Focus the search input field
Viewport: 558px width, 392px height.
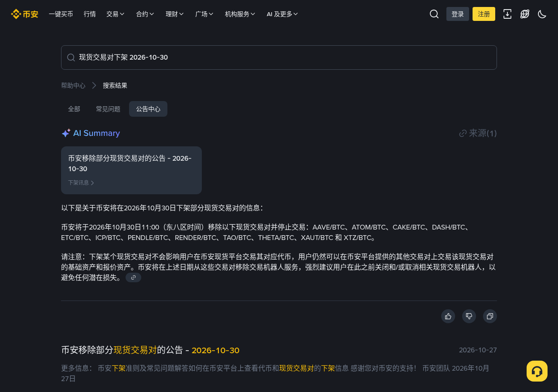coord(279,57)
